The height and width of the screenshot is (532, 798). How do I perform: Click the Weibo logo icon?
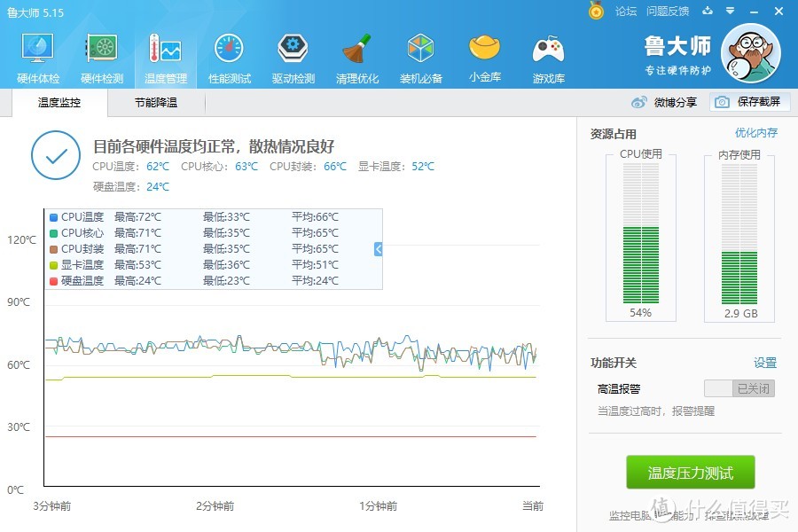[x=638, y=102]
